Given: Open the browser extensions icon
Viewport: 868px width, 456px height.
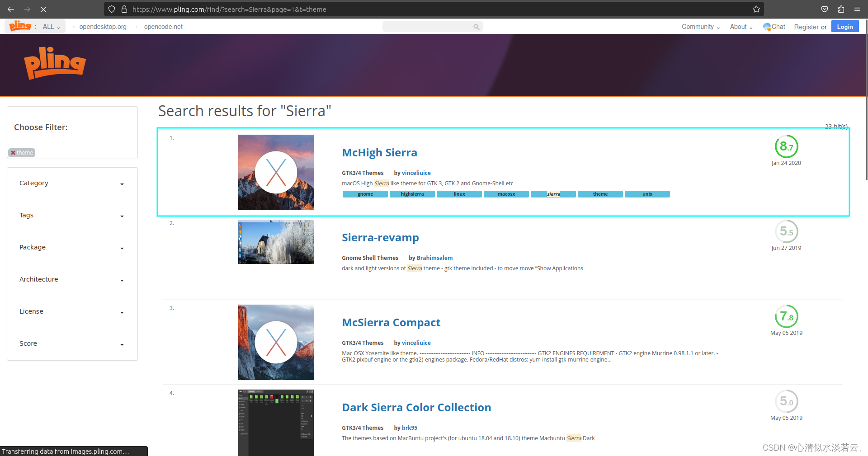Looking at the screenshot, I should point(841,9).
